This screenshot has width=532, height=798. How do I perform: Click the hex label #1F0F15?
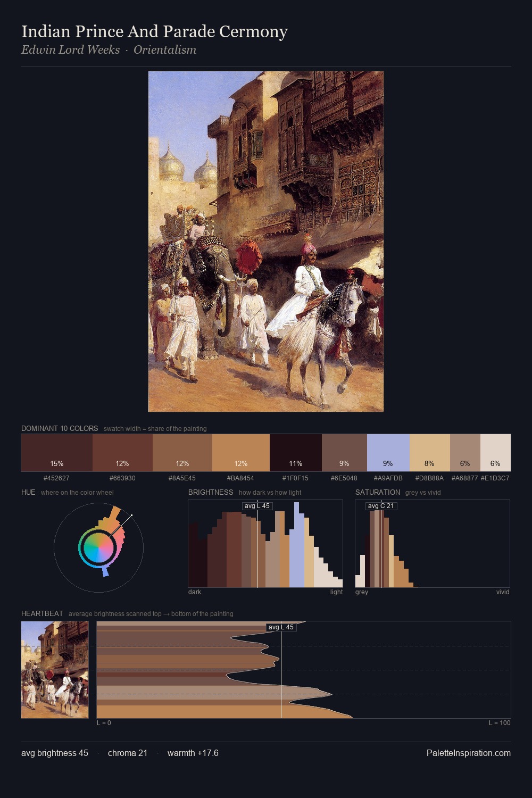coord(295,478)
